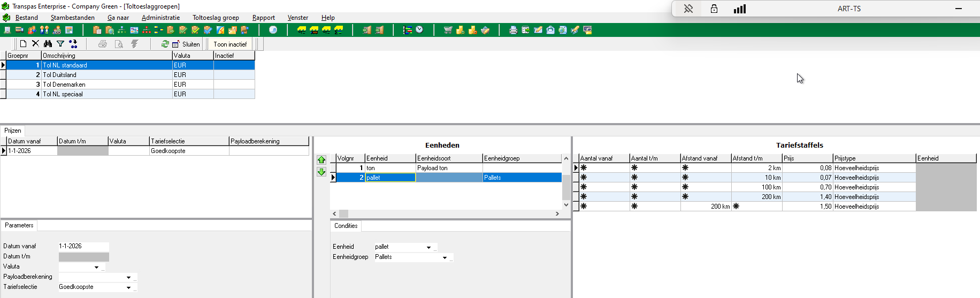Click the clipboard with globe icon
The width and height of the screenshot is (980, 298).
point(110,30)
